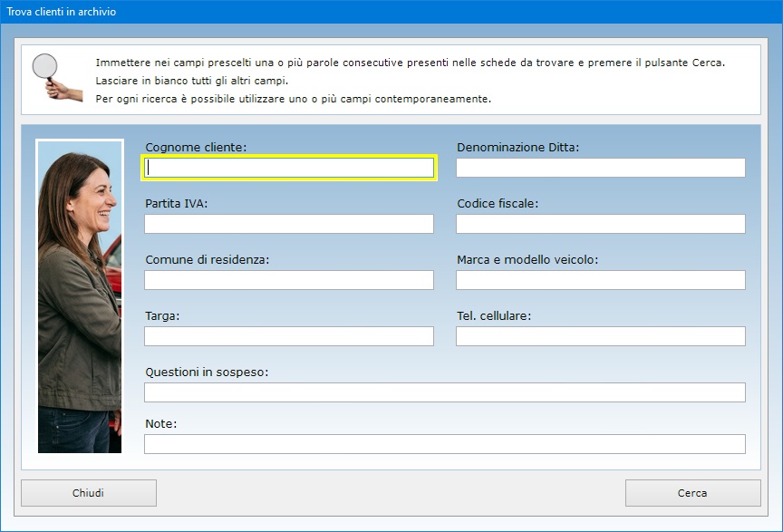
Task: Click the woman customer photo
Action: (x=80, y=296)
